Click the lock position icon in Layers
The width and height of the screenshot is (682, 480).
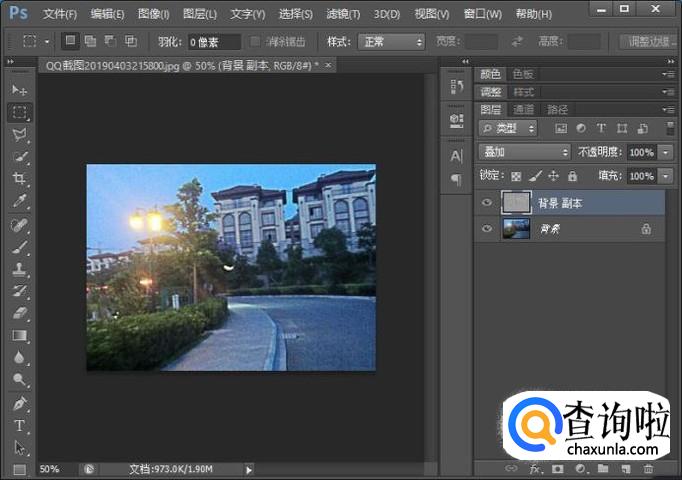(553, 176)
